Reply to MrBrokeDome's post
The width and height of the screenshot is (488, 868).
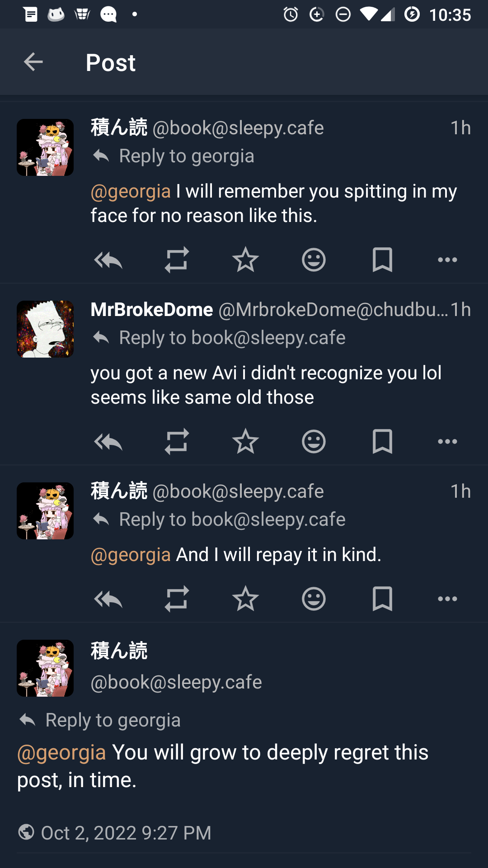(108, 442)
